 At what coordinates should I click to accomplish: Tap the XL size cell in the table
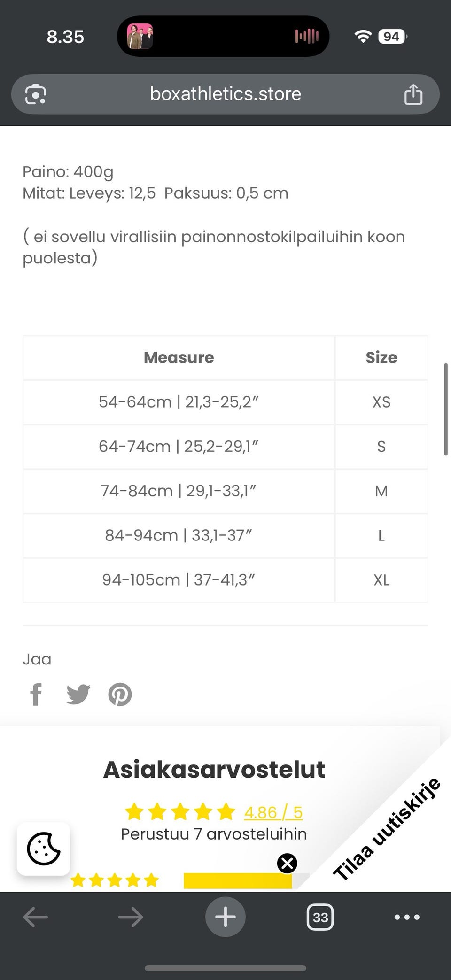click(381, 580)
